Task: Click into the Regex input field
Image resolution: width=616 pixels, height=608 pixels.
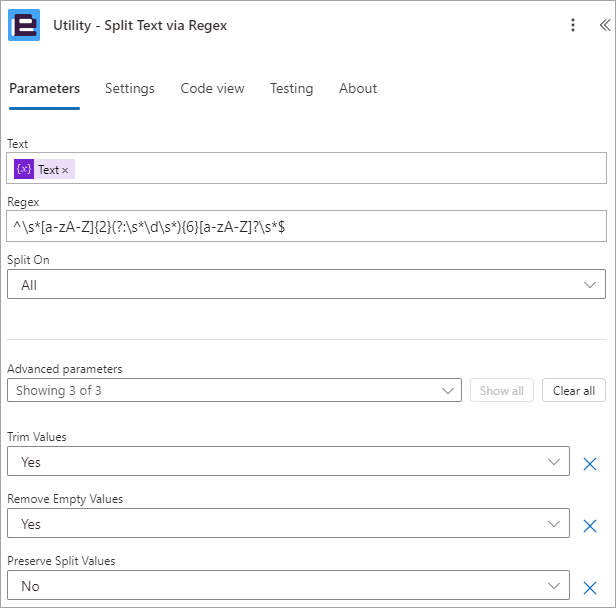Action: (306, 226)
